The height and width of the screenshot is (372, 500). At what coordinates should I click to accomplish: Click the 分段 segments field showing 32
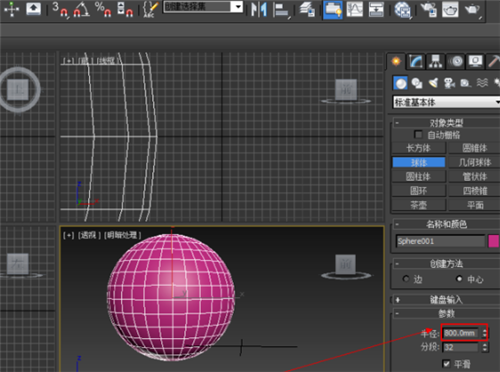coord(460,347)
